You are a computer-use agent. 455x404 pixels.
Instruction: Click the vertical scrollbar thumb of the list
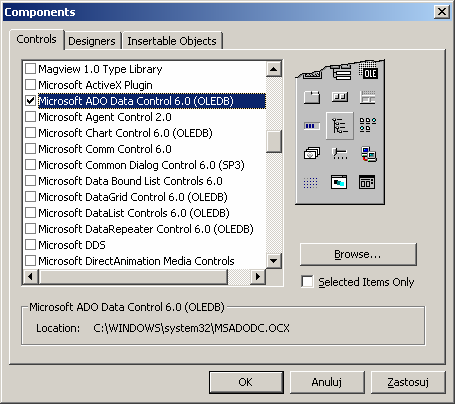point(274,142)
